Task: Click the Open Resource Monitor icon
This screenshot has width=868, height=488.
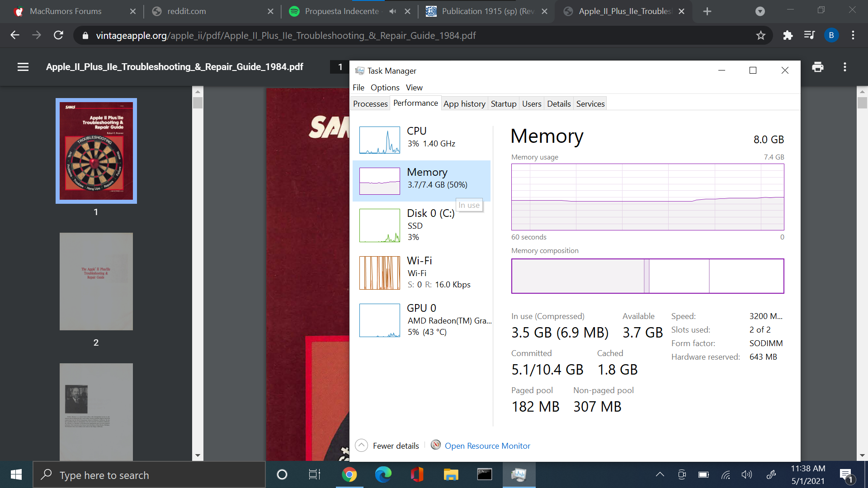Action: pos(435,445)
